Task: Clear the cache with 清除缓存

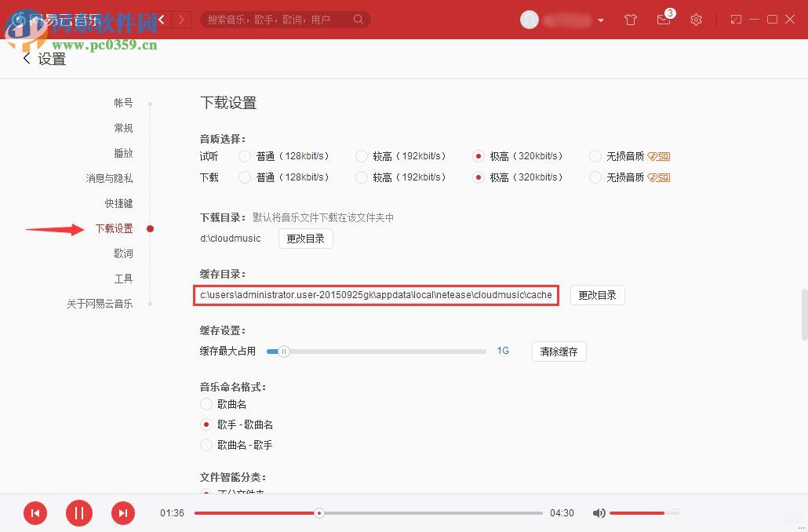Action: (x=559, y=352)
